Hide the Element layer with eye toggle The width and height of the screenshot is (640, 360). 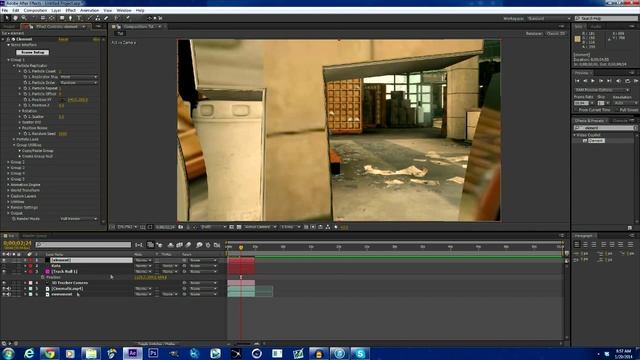[4, 260]
